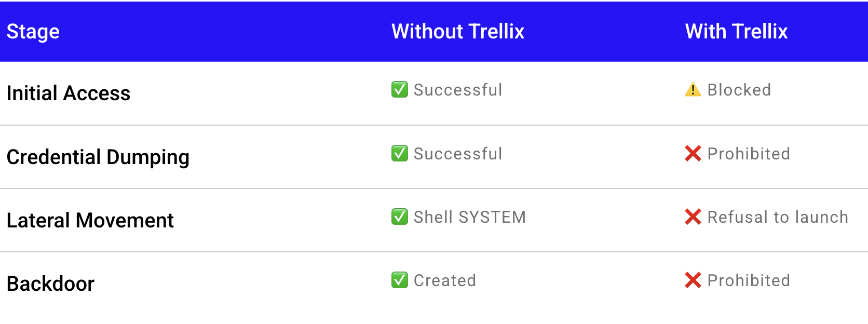Click the green checkmark next to Created

pos(400,280)
